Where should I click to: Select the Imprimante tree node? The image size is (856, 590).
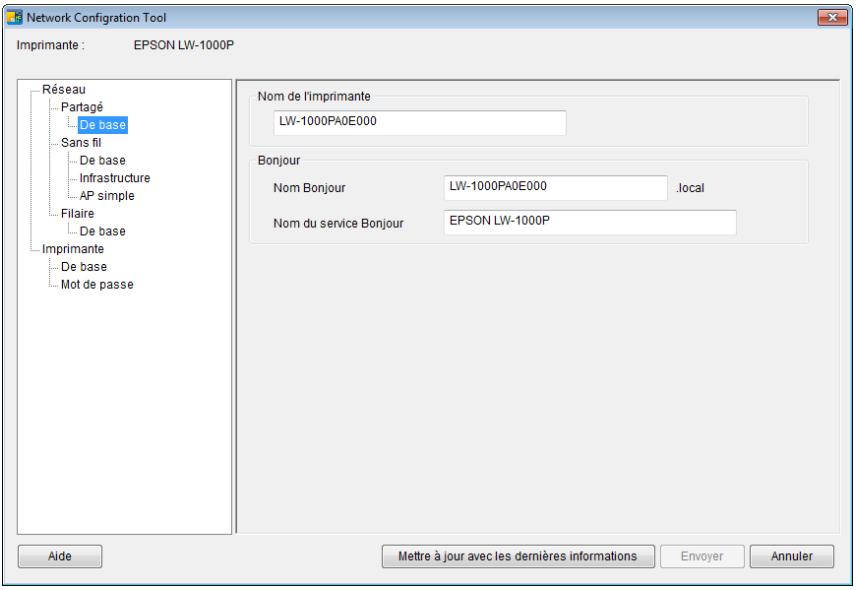point(73,249)
